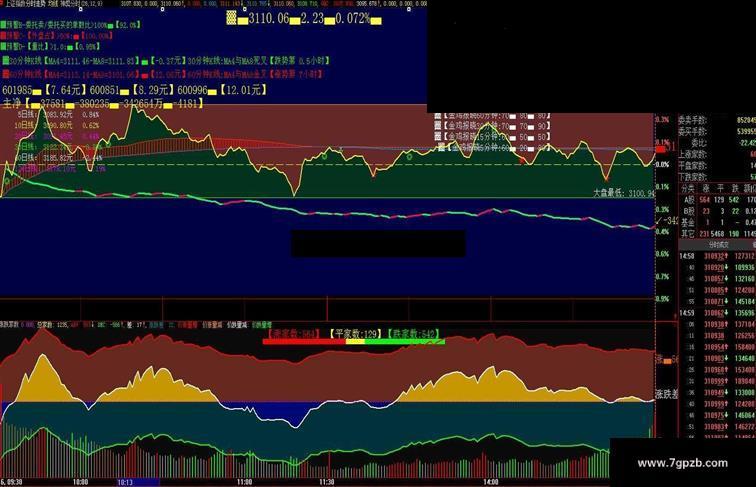Click the 基金 row in the category table

[x=717, y=222]
